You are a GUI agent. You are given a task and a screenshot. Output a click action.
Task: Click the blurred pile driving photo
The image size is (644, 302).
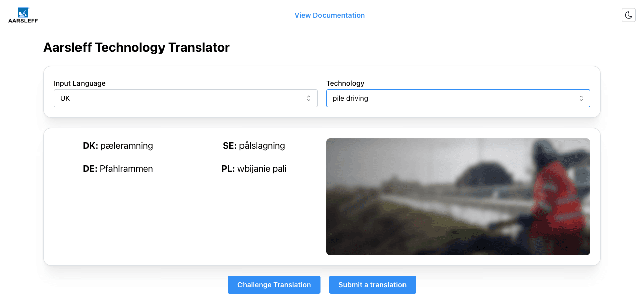[x=458, y=197]
